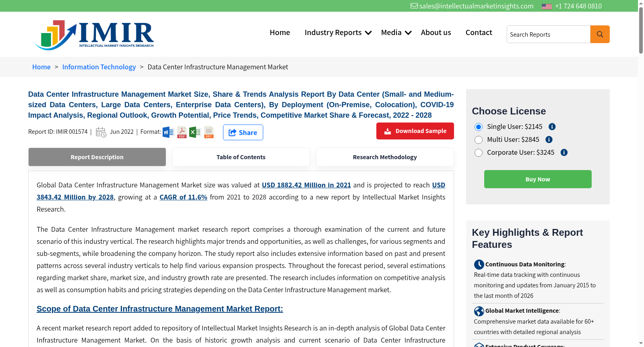Click the Download Sample button

click(x=415, y=131)
